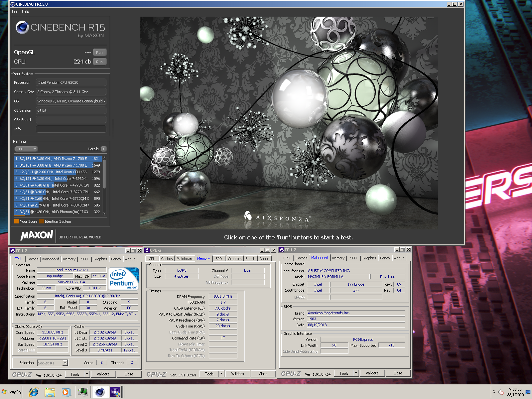532x399 pixels.
Task: Select ranking row Core i7-3770 score 662
Action: 58,192
